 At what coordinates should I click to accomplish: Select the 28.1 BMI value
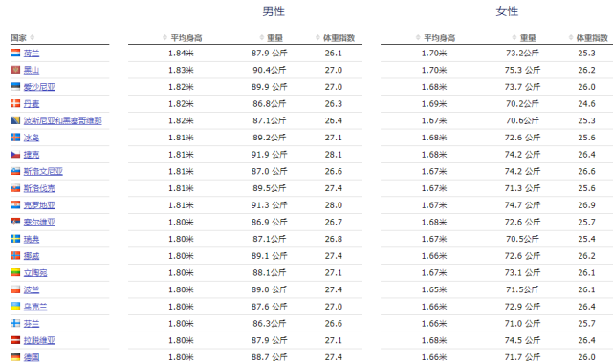[x=334, y=154]
